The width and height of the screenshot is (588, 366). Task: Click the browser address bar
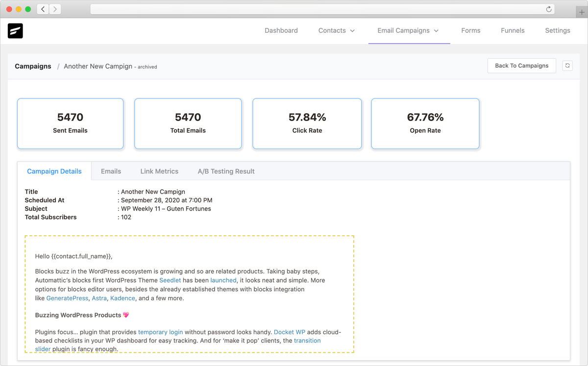(x=318, y=9)
